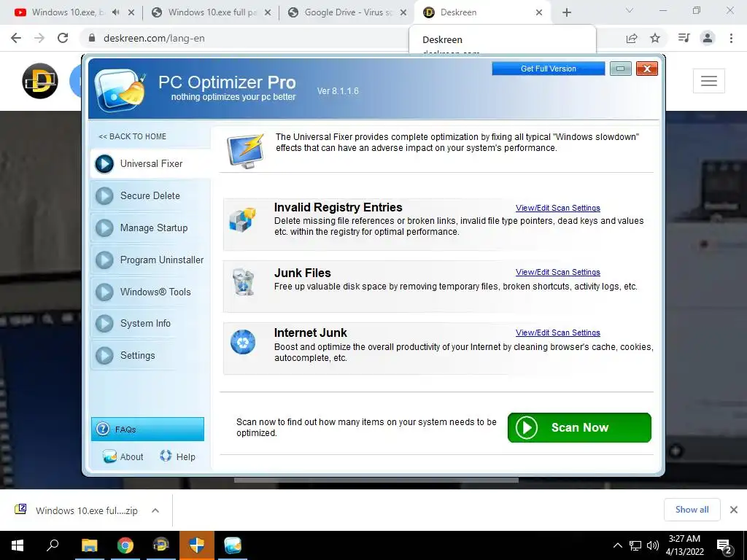Open Manage Startup section
Image resolution: width=747 pixels, height=560 pixels.
point(150,228)
